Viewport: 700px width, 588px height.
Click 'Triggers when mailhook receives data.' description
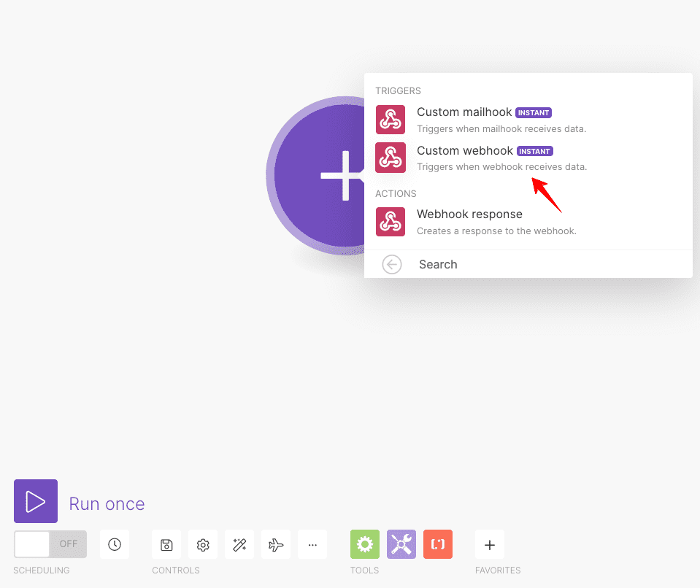click(501, 129)
